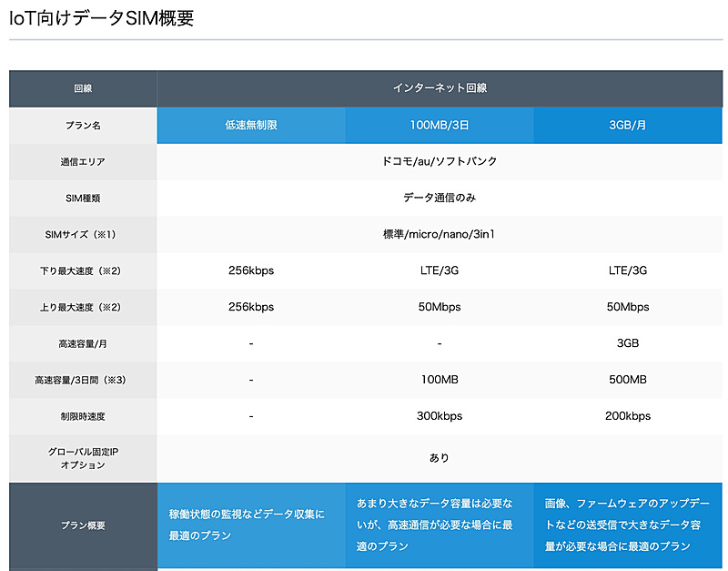
Task: Select the 低速無制限 plan header
Action: pos(251,126)
